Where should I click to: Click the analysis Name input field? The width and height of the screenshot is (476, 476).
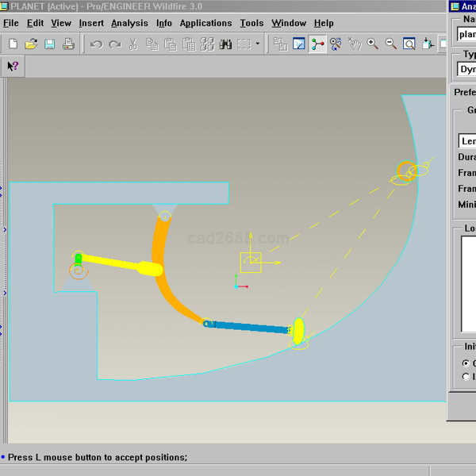[466, 33]
